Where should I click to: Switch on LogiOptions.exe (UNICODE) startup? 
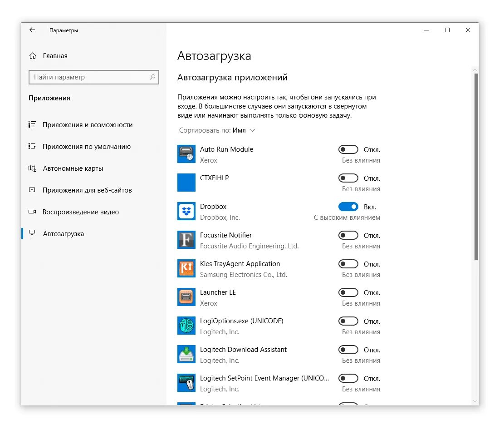(348, 321)
